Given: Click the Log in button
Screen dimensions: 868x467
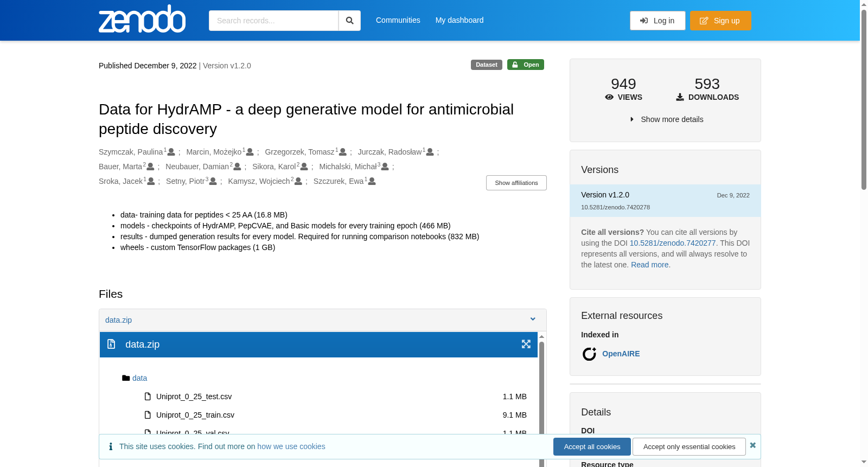Looking at the screenshot, I should tap(658, 21).
